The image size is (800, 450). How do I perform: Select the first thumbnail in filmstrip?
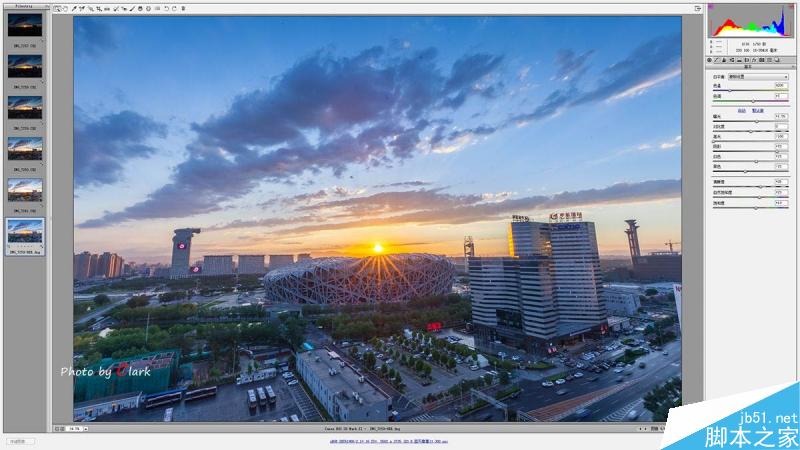[25, 26]
